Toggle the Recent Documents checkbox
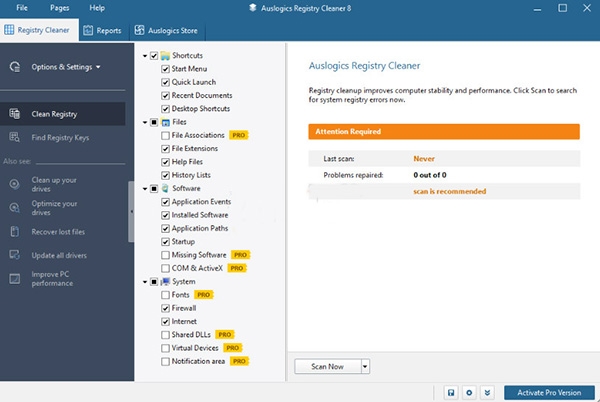The width and height of the screenshot is (600, 402). tap(165, 96)
